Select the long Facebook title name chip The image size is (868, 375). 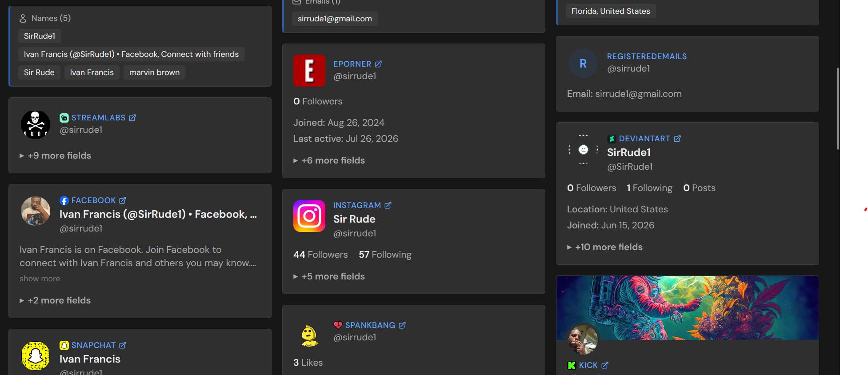coord(131,54)
